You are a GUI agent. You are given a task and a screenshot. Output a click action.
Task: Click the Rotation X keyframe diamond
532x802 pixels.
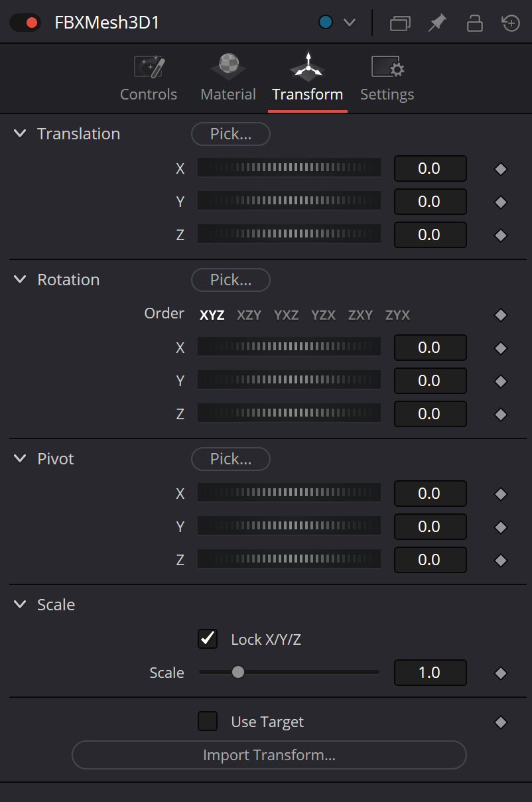tap(501, 348)
